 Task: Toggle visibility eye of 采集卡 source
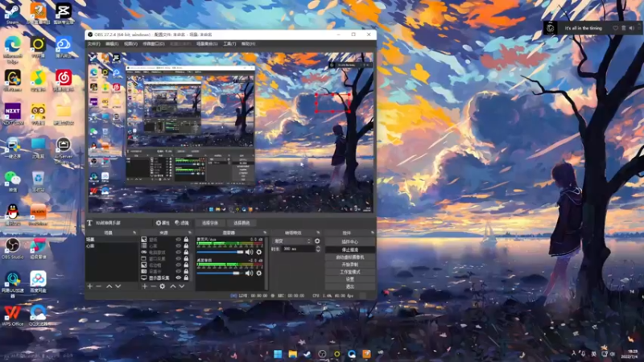[178, 271]
